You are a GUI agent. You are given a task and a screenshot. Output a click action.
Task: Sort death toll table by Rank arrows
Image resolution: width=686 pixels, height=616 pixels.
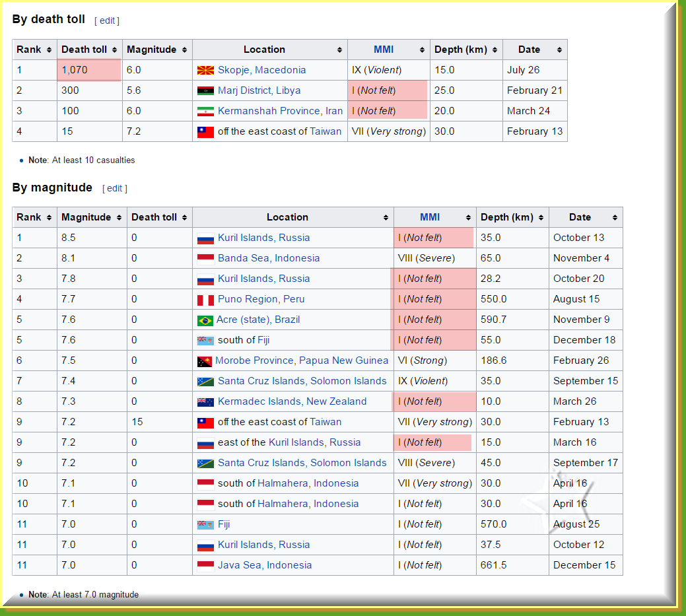49,50
